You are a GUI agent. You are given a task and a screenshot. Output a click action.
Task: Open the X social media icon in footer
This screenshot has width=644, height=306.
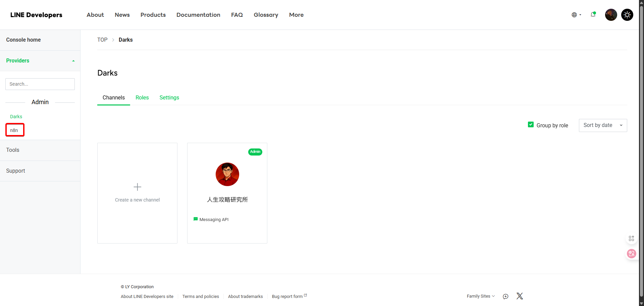[x=520, y=296]
